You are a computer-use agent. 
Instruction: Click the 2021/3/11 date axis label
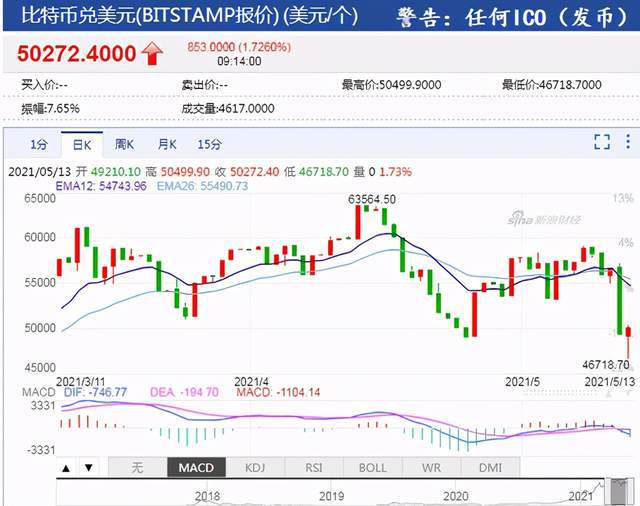pos(80,382)
